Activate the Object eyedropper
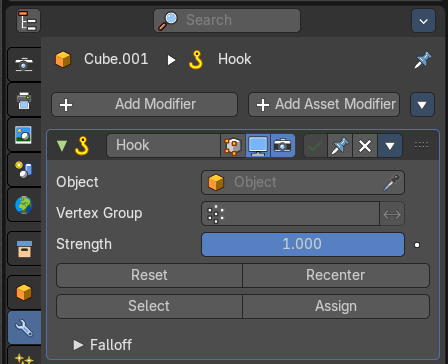Viewport: 448px width, 364px height. click(x=392, y=182)
